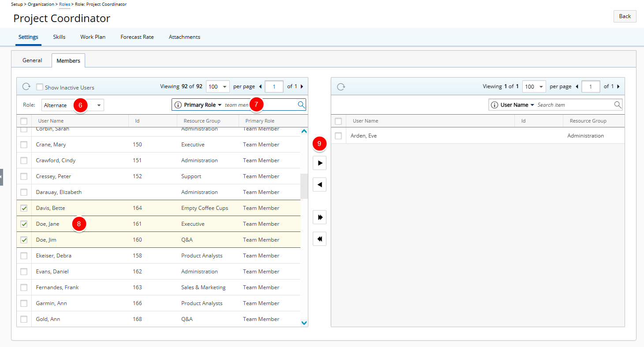Sort by Primary Role column header
Viewport: 644px width, 347px height.
(260, 121)
